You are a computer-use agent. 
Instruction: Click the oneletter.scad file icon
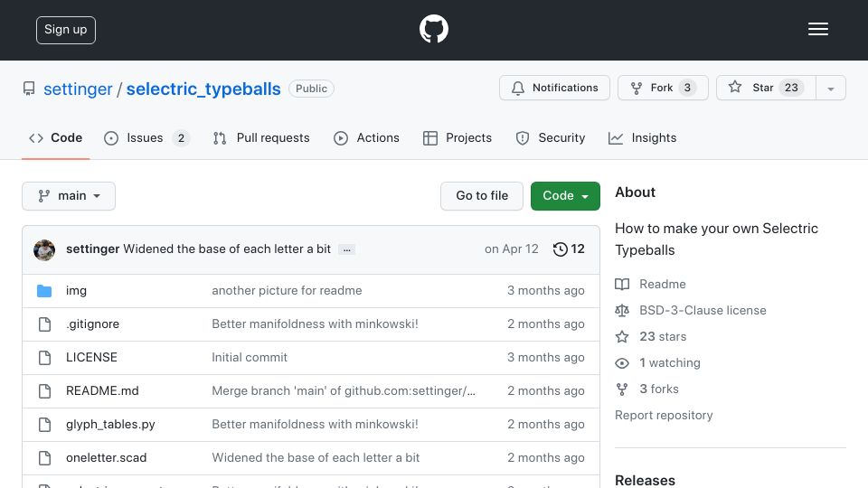click(45, 458)
